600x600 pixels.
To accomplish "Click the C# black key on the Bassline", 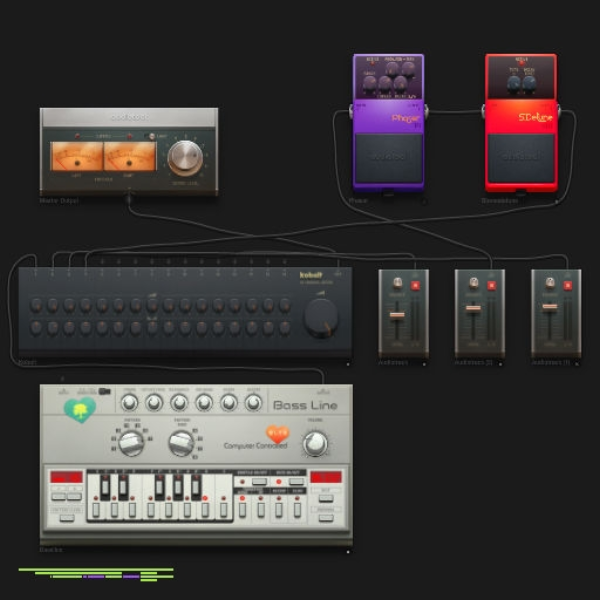I will tap(105, 487).
